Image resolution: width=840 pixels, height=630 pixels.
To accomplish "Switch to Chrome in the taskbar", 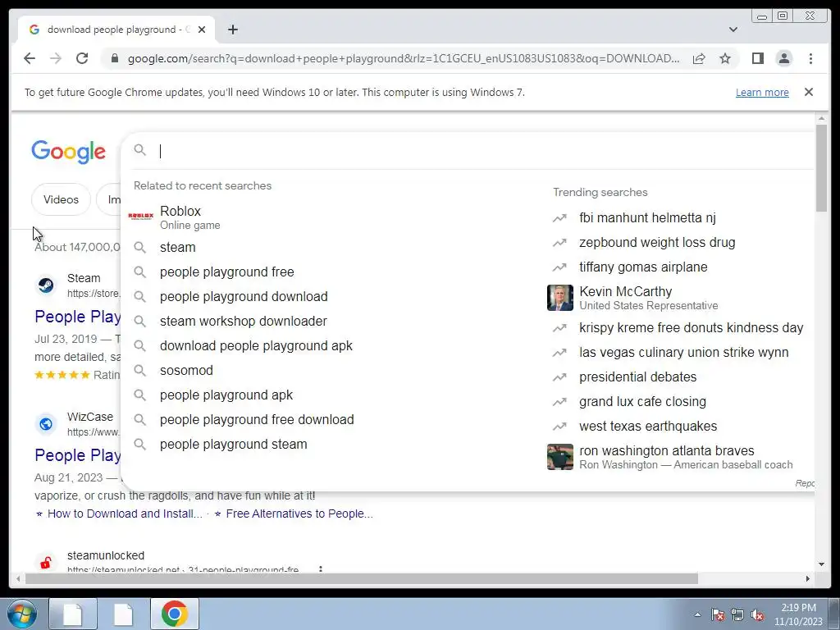I will point(175,614).
